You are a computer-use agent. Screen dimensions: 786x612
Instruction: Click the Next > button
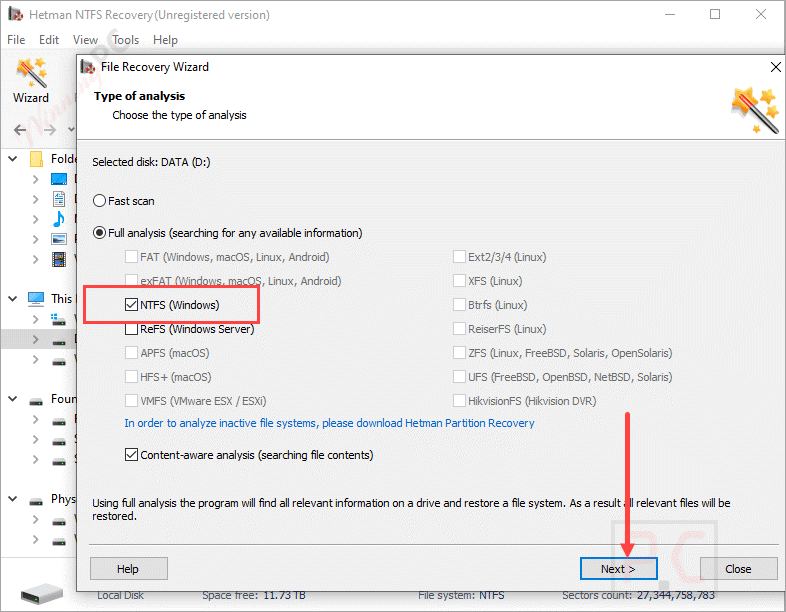pyautogui.click(x=618, y=569)
